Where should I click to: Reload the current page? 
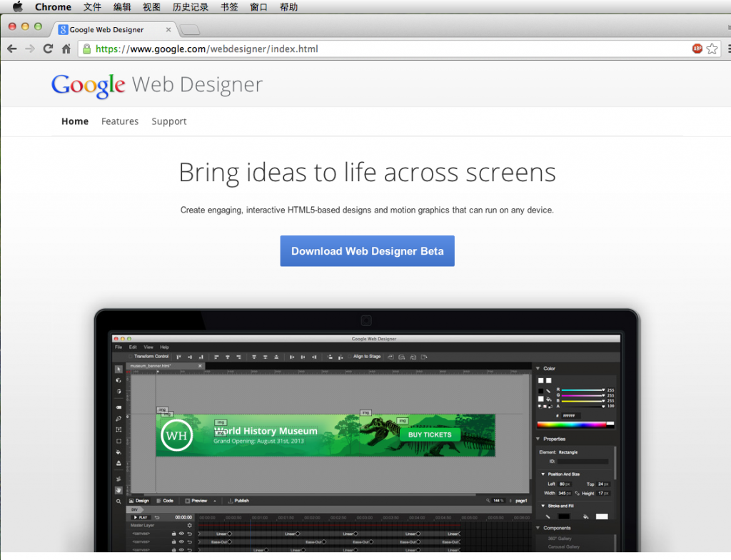[x=48, y=49]
